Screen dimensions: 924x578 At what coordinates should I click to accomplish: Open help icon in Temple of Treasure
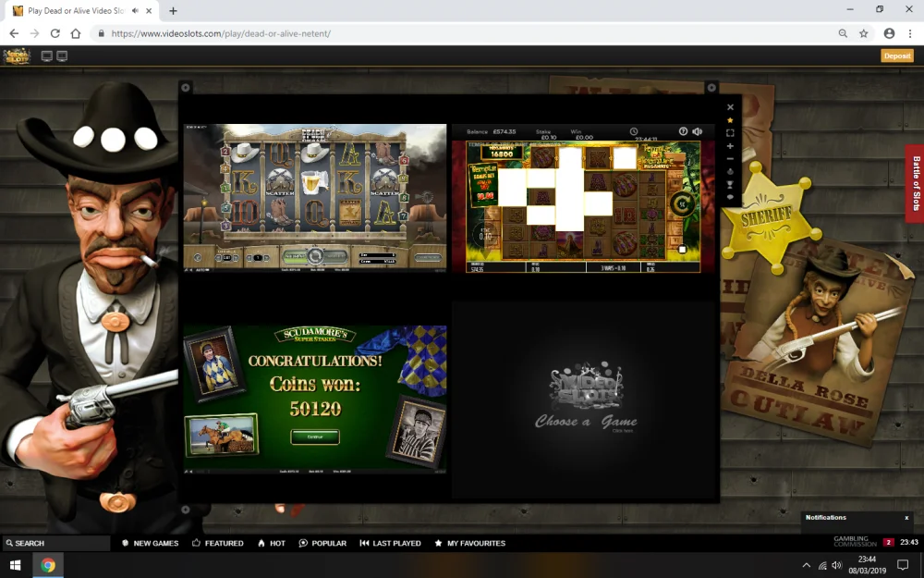click(683, 131)
